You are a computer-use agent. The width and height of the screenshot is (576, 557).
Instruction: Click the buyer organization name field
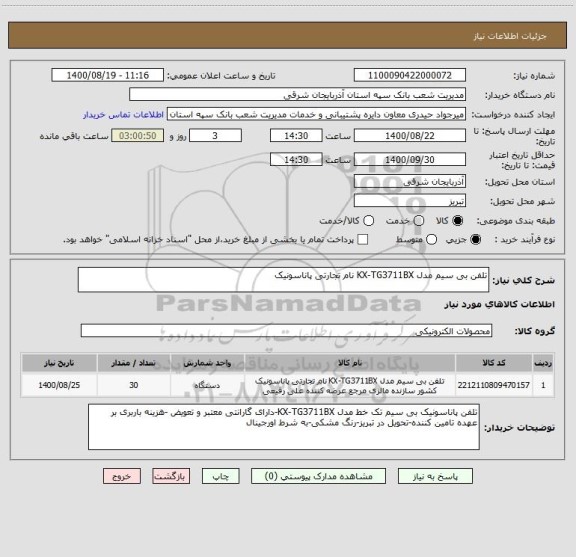[x=298, y=95]
